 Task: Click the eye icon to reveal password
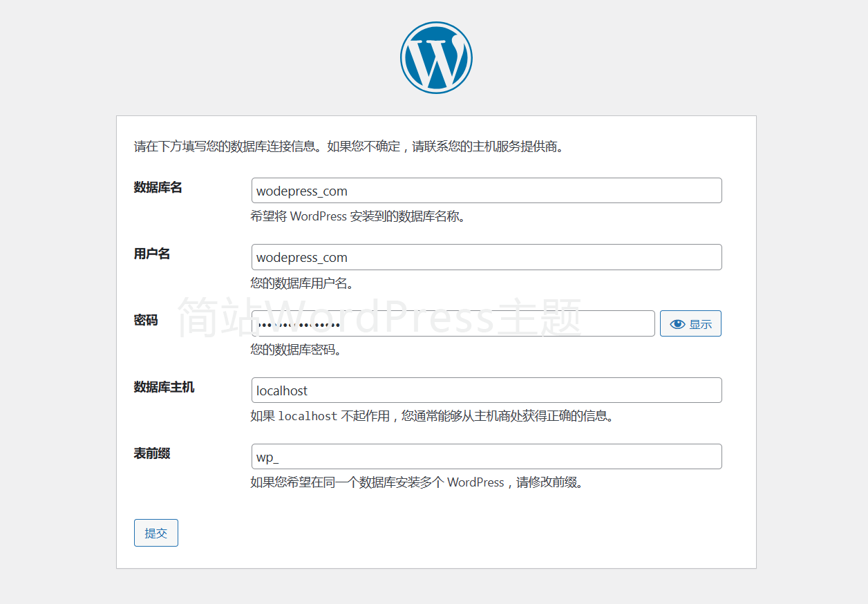click(677, 324)
